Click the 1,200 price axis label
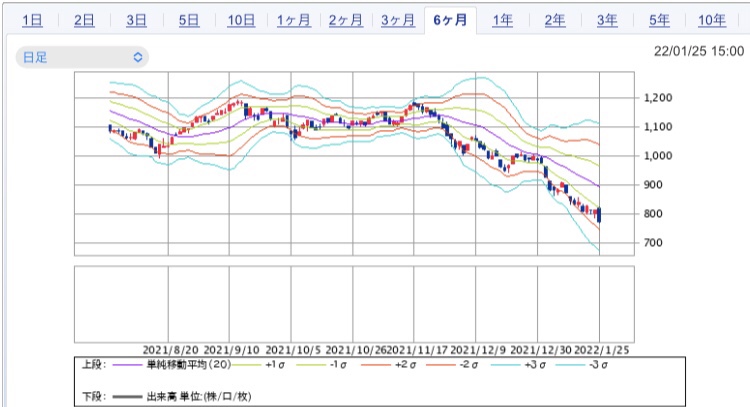The image size is (750, 407). [658, 98]
